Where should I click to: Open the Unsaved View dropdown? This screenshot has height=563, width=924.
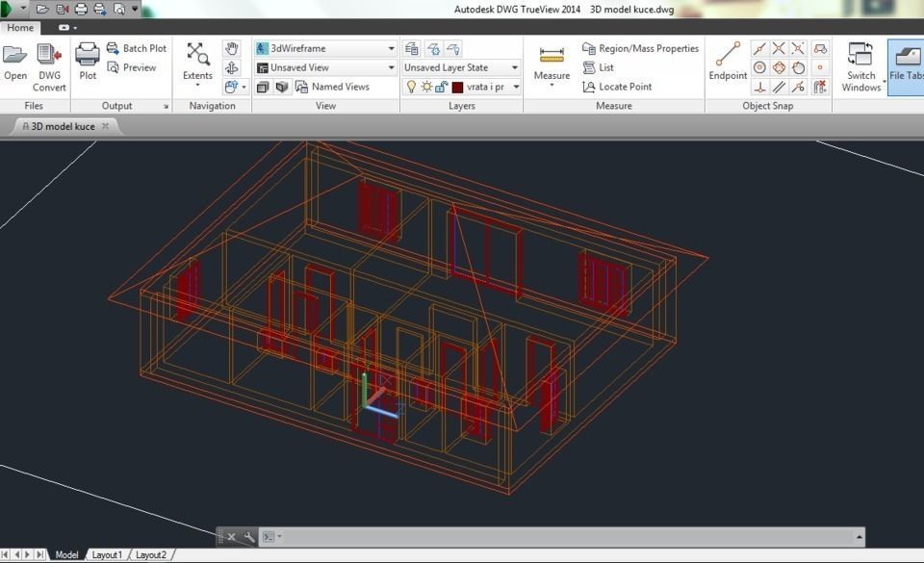coord(326,67)
